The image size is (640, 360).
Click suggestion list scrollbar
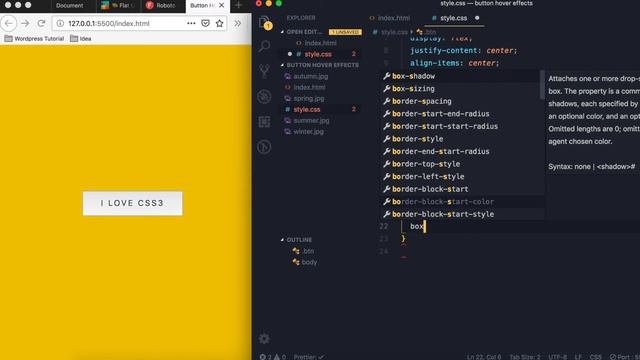542,85
